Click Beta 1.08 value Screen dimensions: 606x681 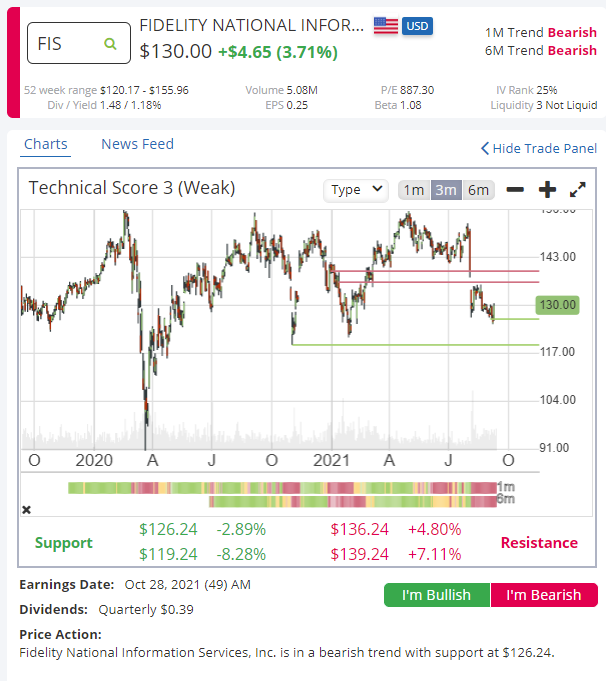pyautogui.click(x=398, y=106)
